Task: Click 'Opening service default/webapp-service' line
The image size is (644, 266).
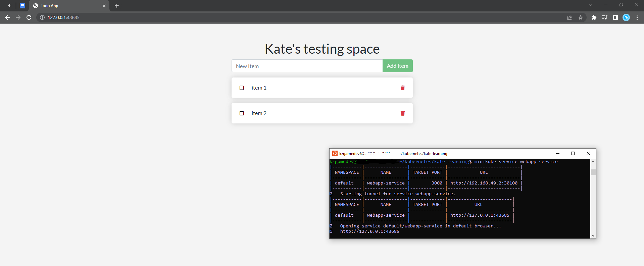Action: pos(420,226)
